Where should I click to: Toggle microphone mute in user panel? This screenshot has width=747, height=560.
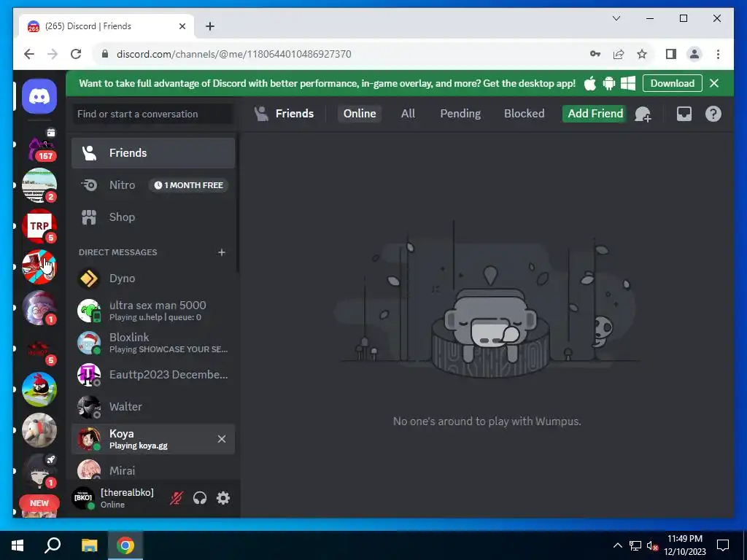click(176, 498)
